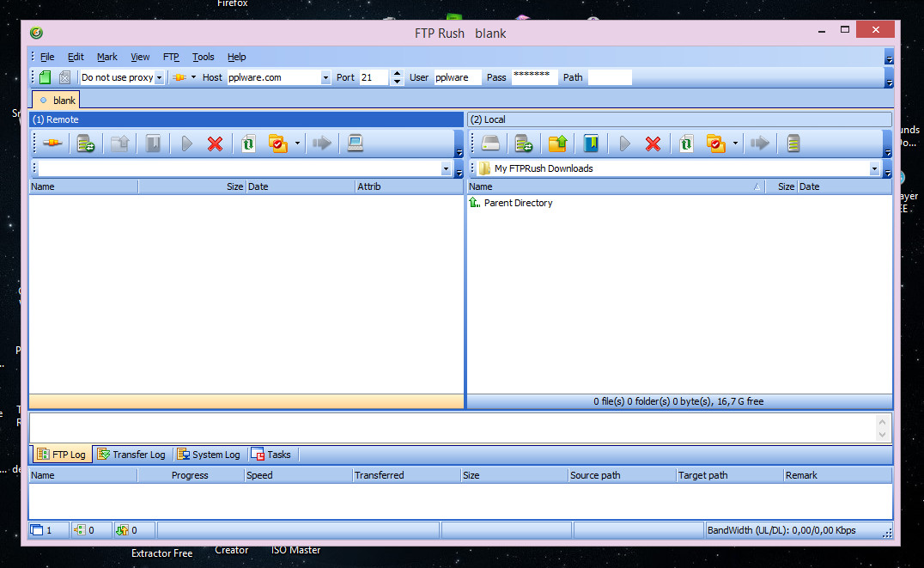Open the Mark menu
Image resolution: width=924 pixels, height=568 pixels.
tap(107, 57)
